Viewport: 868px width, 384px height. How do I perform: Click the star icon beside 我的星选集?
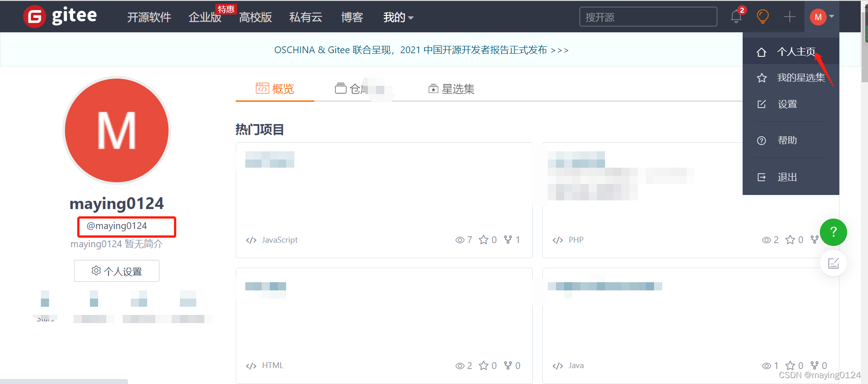(762, 78)
